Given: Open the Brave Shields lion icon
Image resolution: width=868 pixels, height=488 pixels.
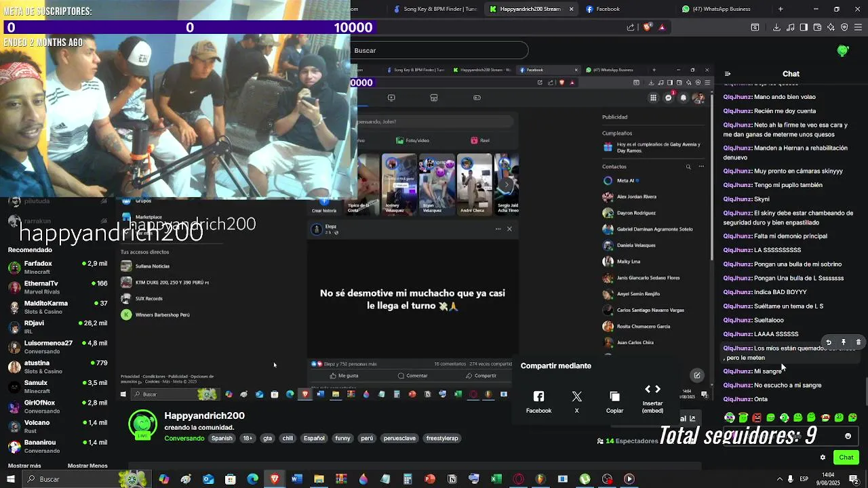Looking at the screenshot, I should point(647,27).
